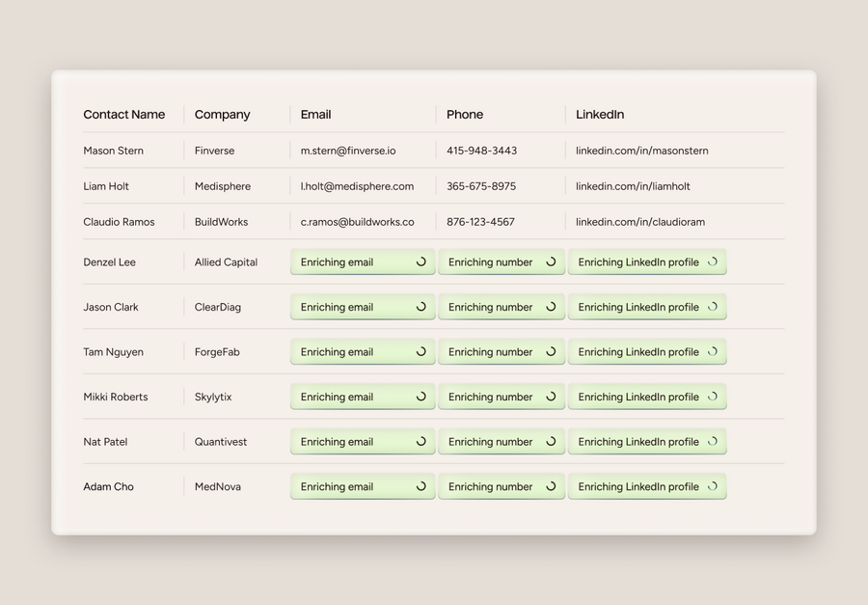The width and height of the screenshot is (868, 605).
Task: Click the spinner icon on Adam Cho's LinkedIn enrichment
Action: pyautogui.click(x=713, y=486)
